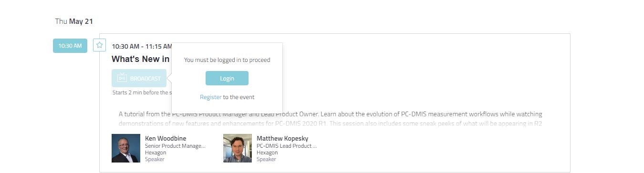Click Ken Woodbine's profile photo
The height and width of the screenshot is (173, 644).
tap(126, 148)
